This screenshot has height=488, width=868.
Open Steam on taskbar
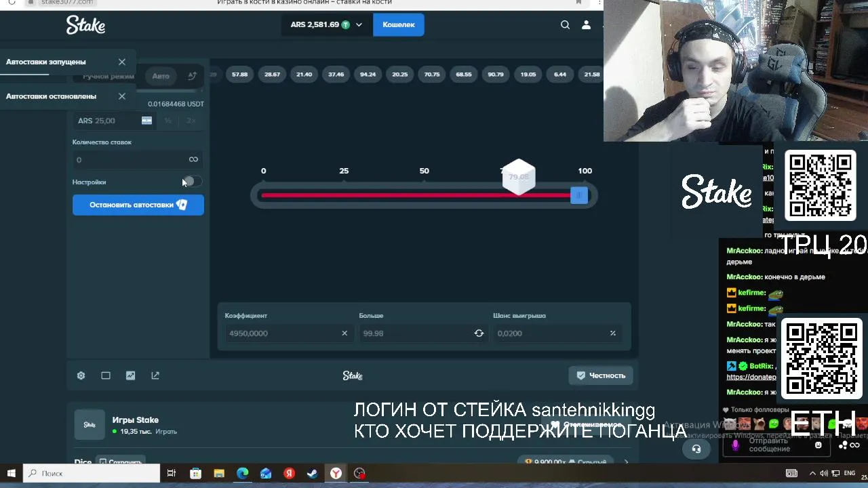coord(312,473)
